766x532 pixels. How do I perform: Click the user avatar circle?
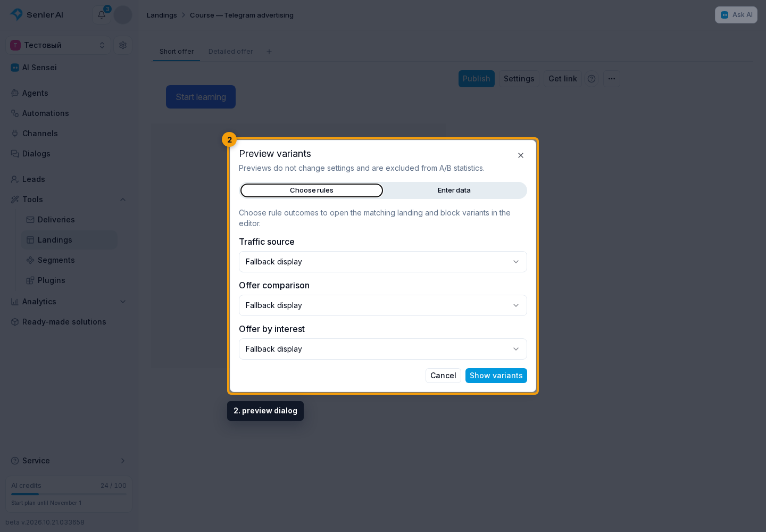coord(123,15)
